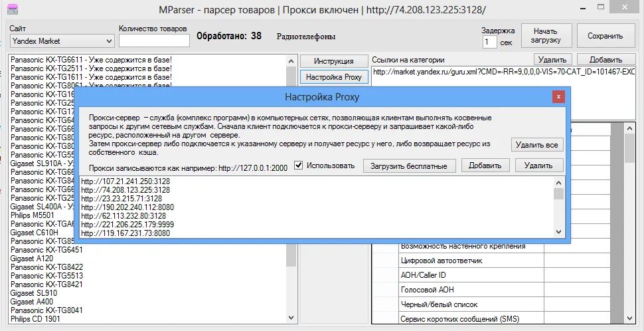
Task: Select proxy http://190.202.240.112:8080
Action: click(x=127, y=207)
